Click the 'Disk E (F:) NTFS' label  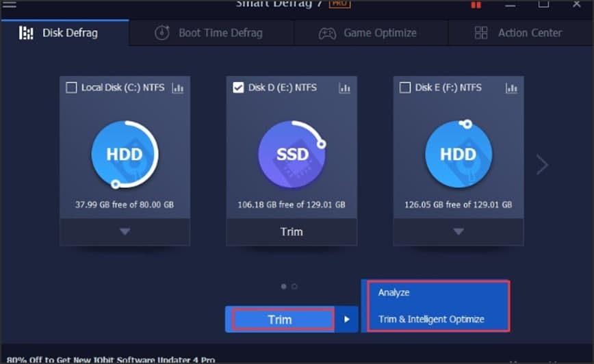[448, 88]
